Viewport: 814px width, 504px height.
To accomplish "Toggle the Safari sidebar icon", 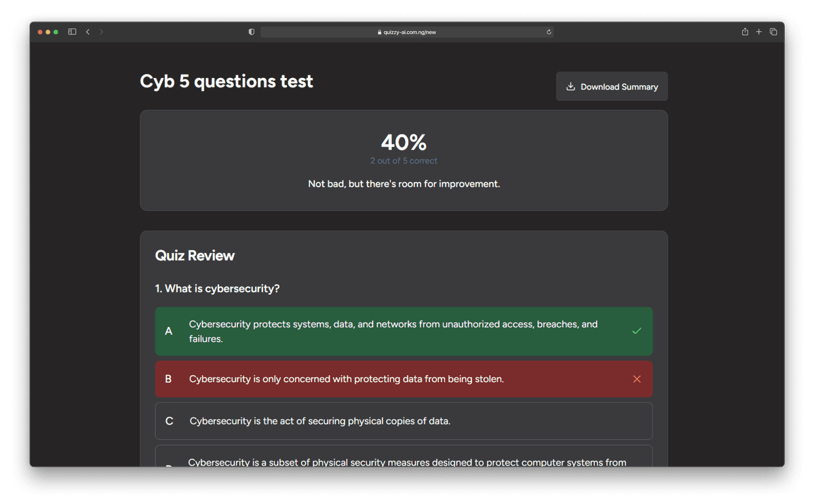I will click(71, 31).
